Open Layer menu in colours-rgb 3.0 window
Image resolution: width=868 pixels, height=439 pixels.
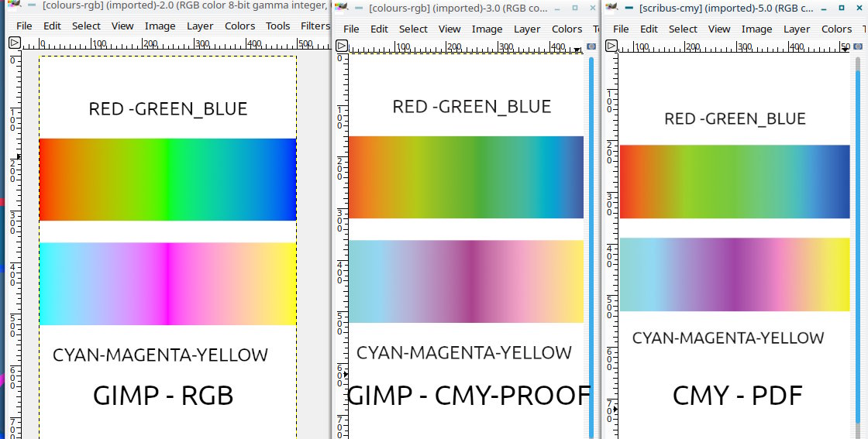[527, 29]
